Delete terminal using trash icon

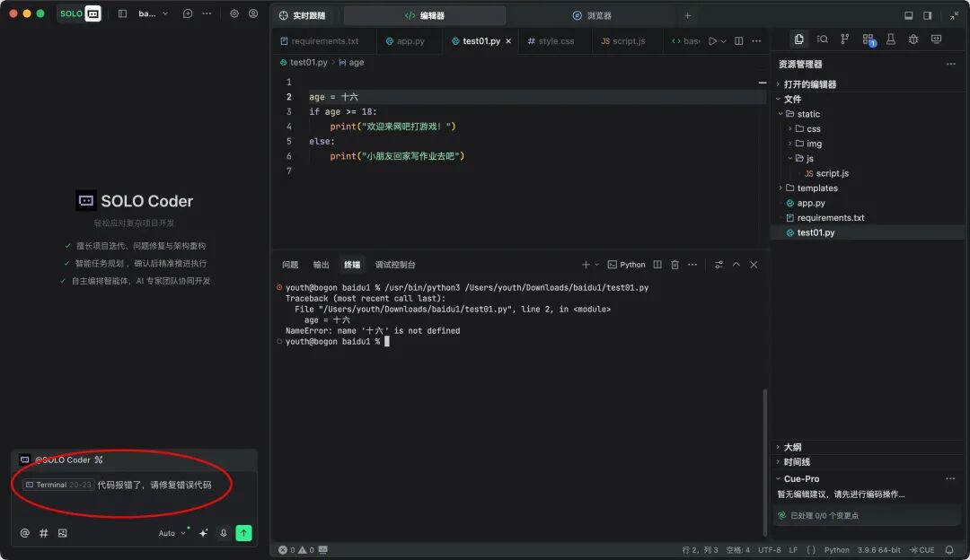(675, 265)
